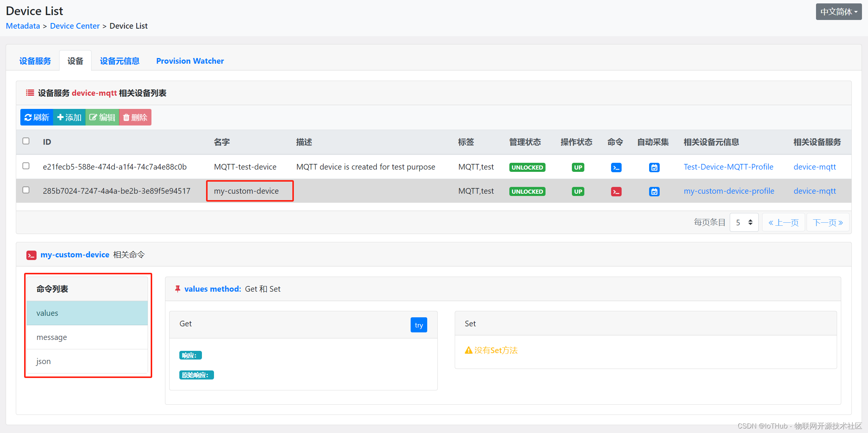This screenshot has width=868, height=433.
Task: Click the red terminal icon beside my-custom-device heading
Action: tap(31, 255)
